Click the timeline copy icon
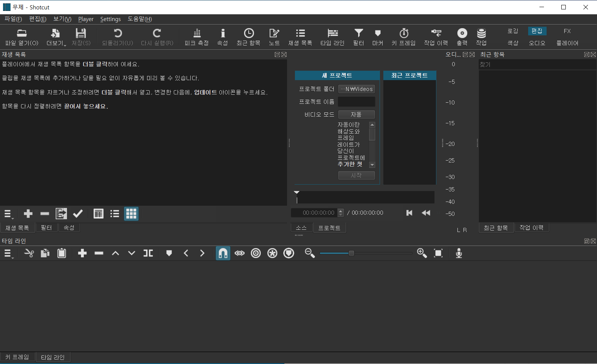 point(45,253)
